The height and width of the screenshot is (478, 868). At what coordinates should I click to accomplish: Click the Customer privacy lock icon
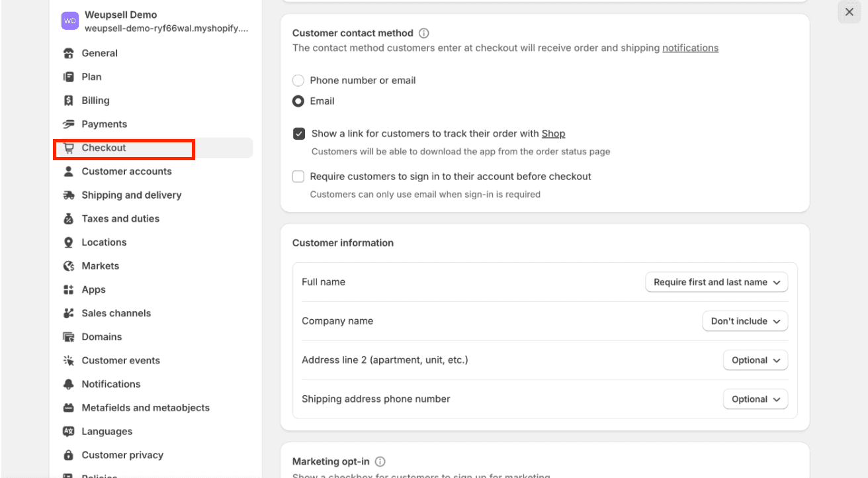[x=68, y=455]
